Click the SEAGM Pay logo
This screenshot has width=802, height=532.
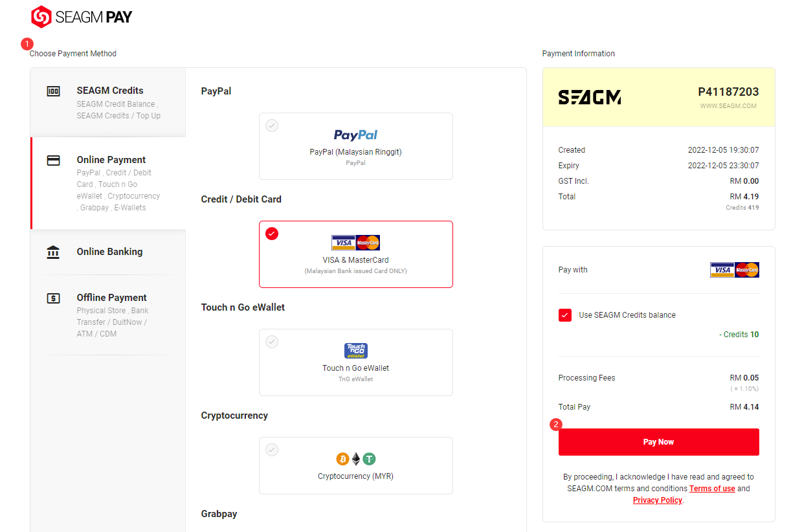pos(82,17)
